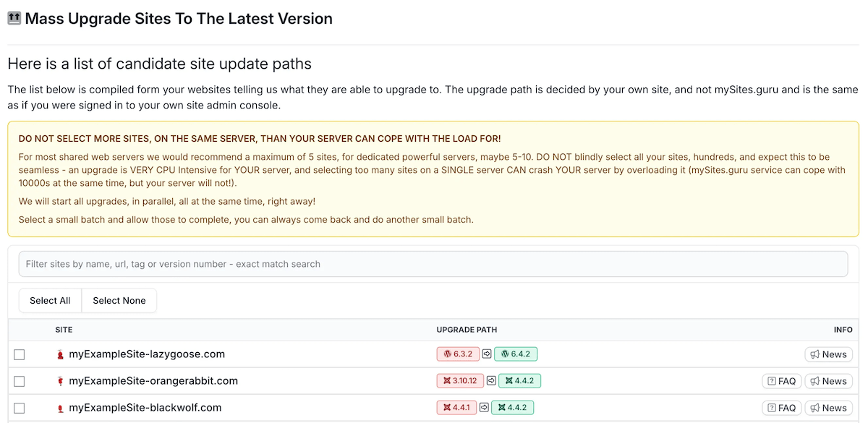Open FAQ for the orangerabbit site
The width and height of the screenshot is (868, 423).
click(x=782, y=381)
